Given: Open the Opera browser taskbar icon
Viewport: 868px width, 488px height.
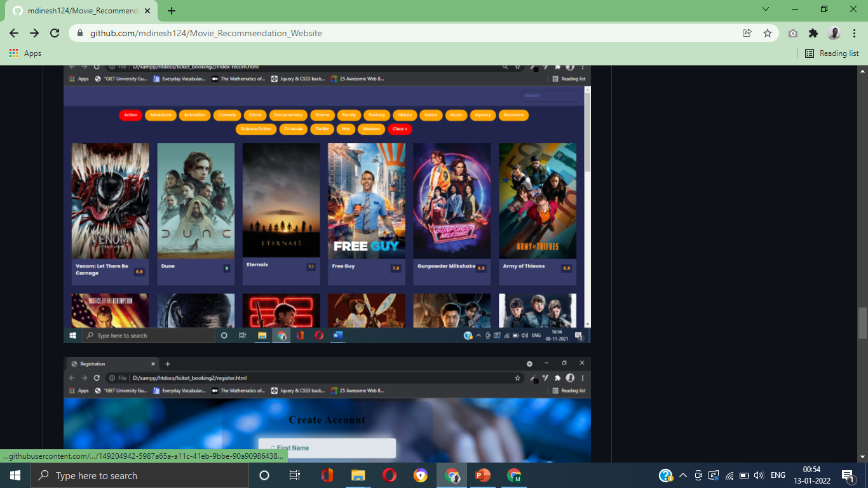Looking at the screenshot, I should point(390,475).
